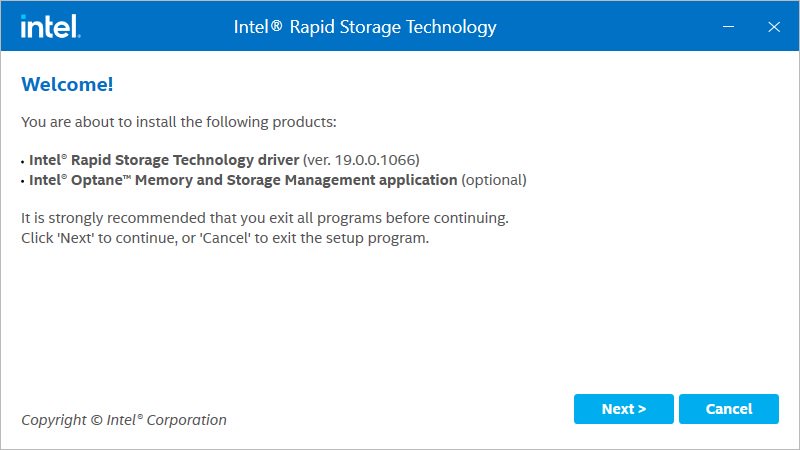Select the bold 'Rapid Storage Technology driver' text

click(164, 159)
